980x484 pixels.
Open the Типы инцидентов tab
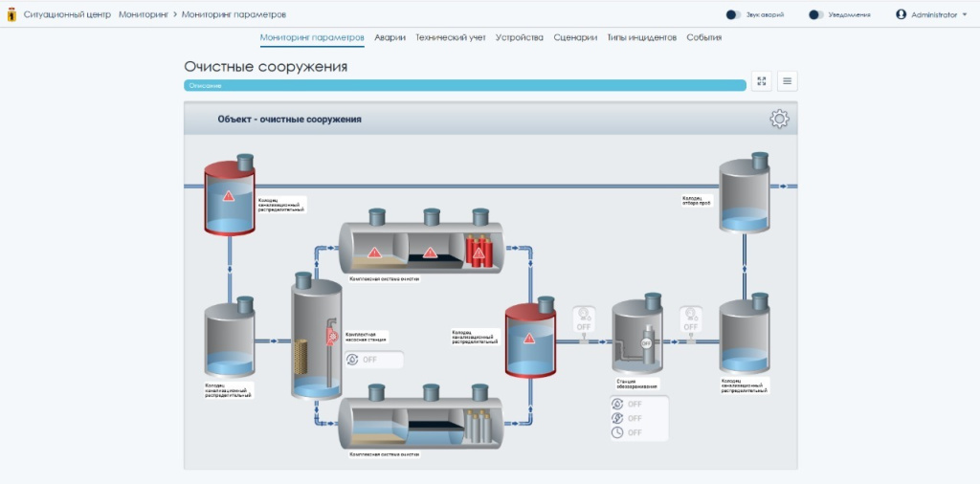[642, 37]
